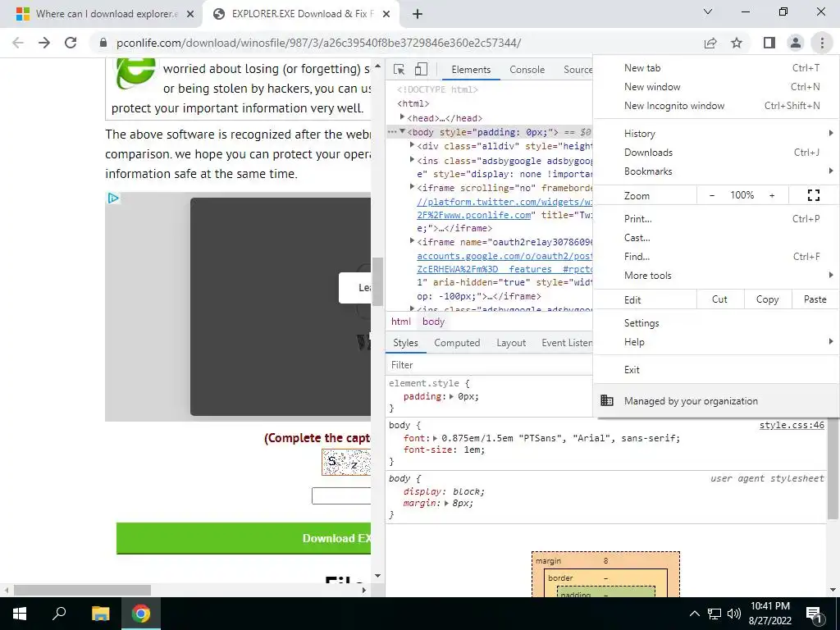Open File Explorer from the taskbar
The width and height of the screenshot is (840, 630).
click(100, 614)
